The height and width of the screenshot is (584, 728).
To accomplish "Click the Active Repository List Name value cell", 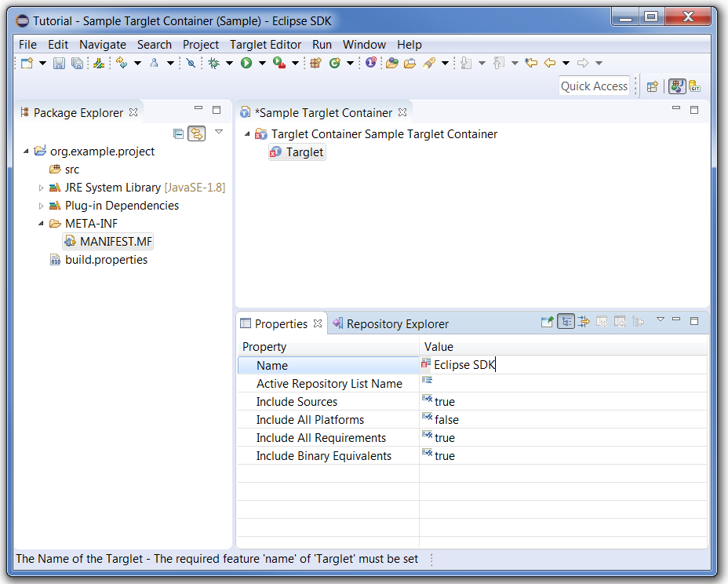I will click(563, 383).
